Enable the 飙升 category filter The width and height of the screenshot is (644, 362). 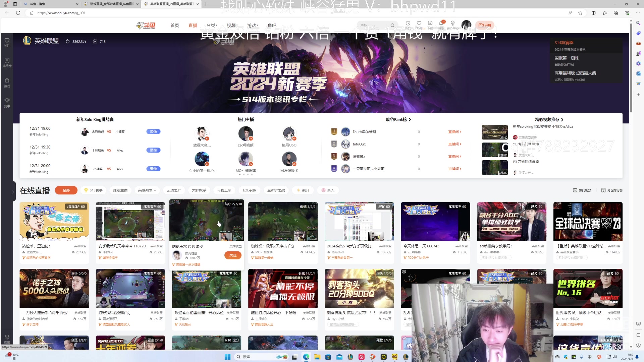point(303,190)
